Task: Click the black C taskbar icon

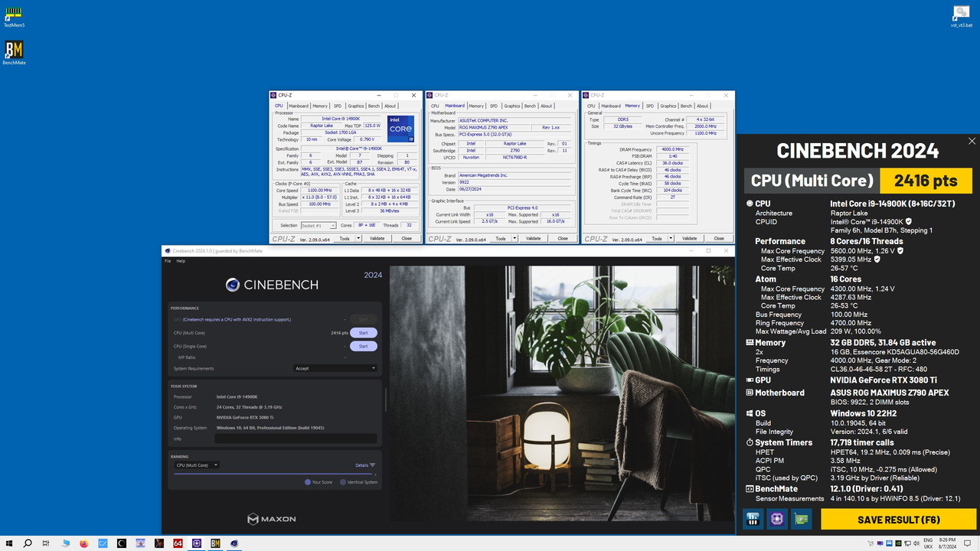Action: tap(122, 543)
